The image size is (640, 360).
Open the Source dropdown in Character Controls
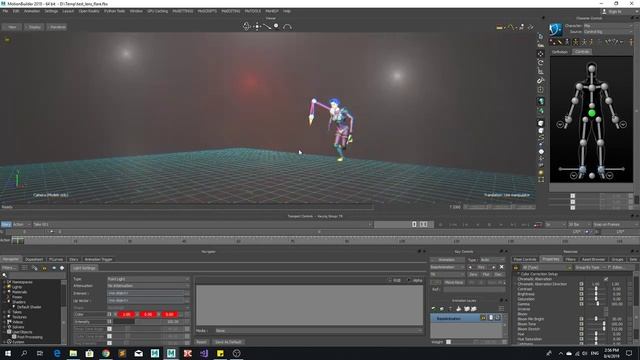pos(608,31)
